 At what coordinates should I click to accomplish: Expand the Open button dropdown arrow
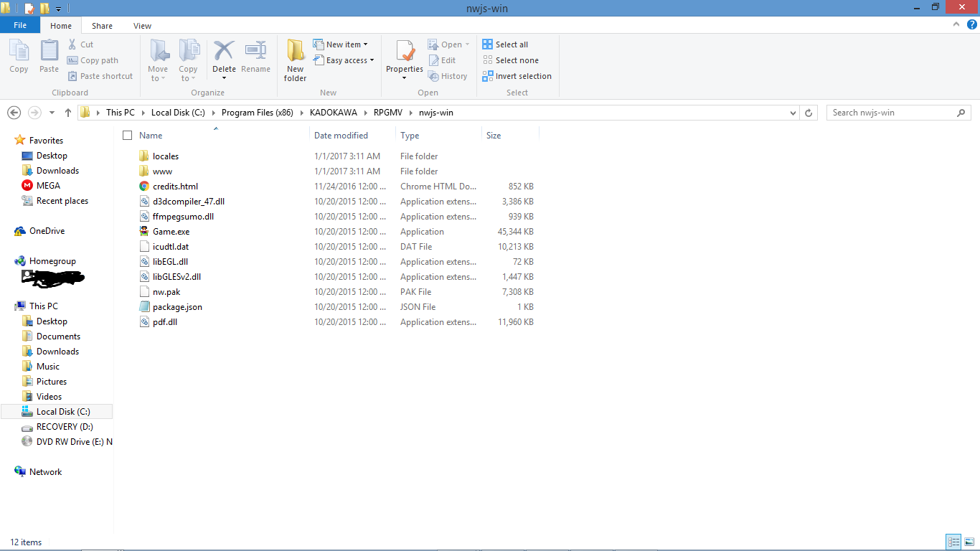click(x=467, y=44)
